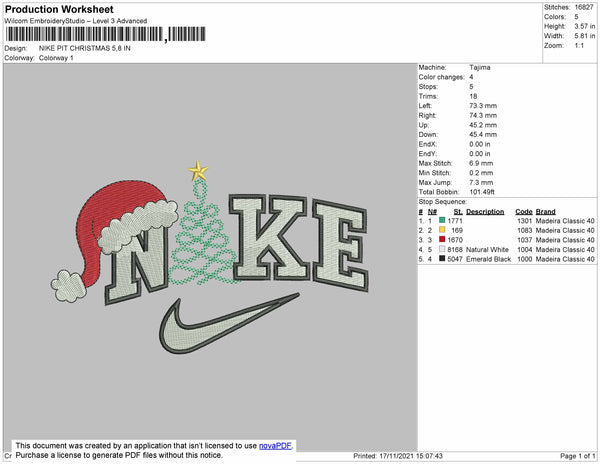Click the Max Stitch value 6.9 mm
Viewport: 600px width, 464px height.
481,163
